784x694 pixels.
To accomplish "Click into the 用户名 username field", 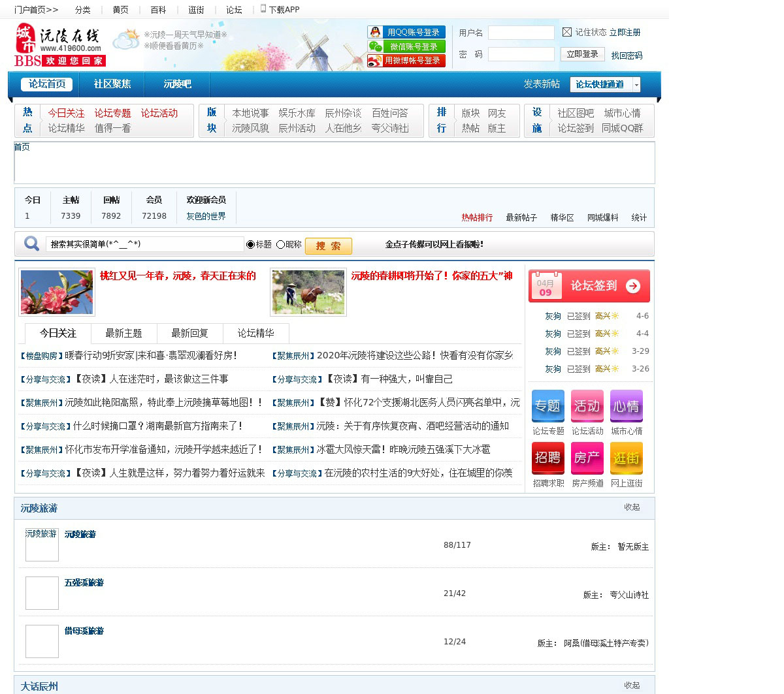I will point(521,33).
